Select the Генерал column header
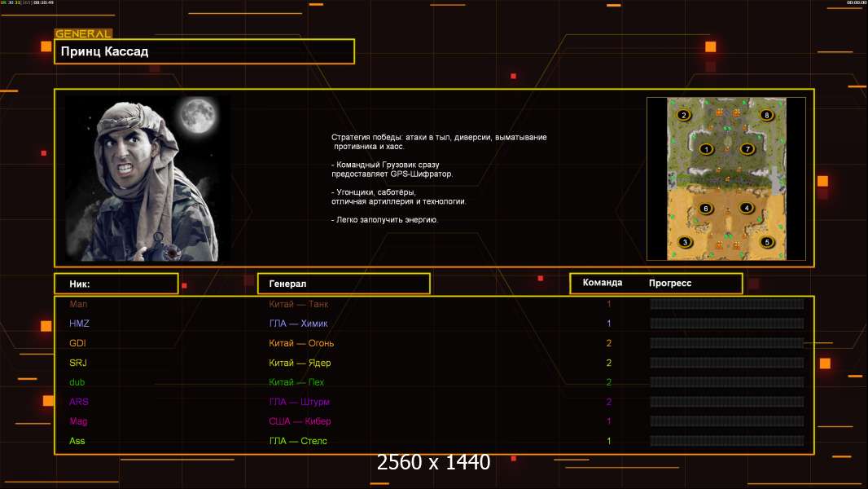The width and height of the screenshot is (868, 489). (343, 284)
